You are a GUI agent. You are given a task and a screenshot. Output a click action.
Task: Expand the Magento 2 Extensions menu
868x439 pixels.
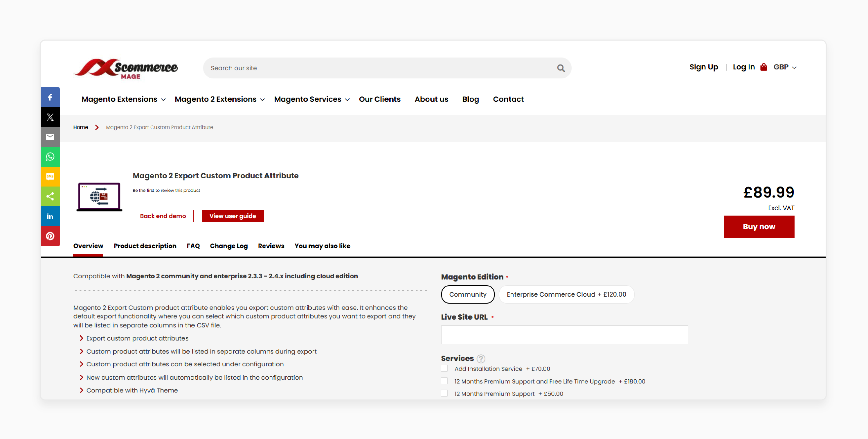(220, 99)
